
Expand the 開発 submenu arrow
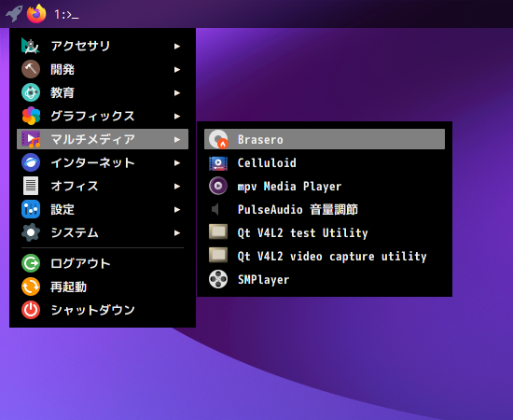[177, 69]
